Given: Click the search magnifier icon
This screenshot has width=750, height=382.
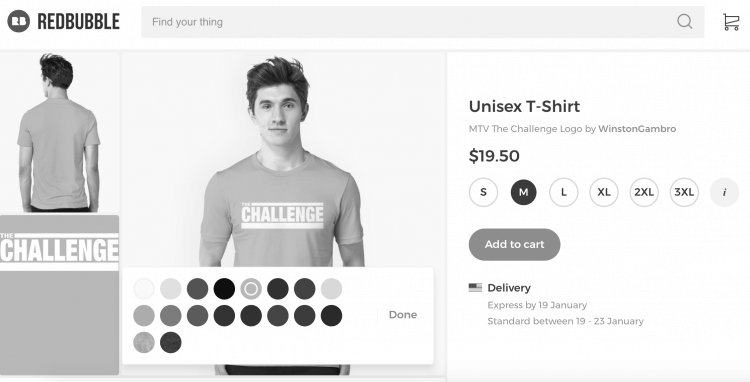Looking at the screenshot, I should point(684,22).
